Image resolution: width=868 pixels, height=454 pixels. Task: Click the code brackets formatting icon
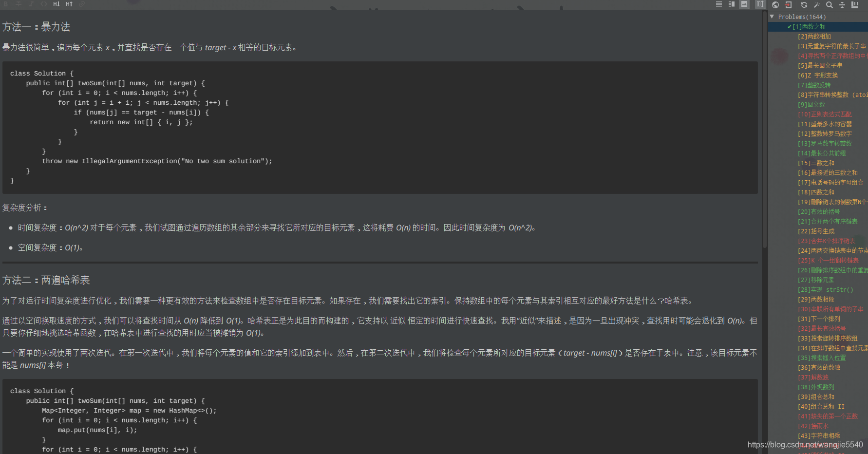point(44,4)
